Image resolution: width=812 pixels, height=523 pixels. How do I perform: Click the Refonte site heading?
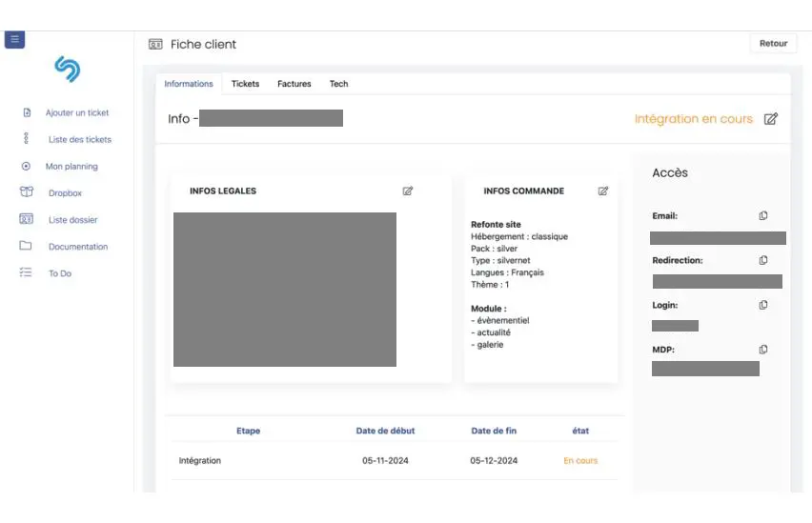click(496, 225)
